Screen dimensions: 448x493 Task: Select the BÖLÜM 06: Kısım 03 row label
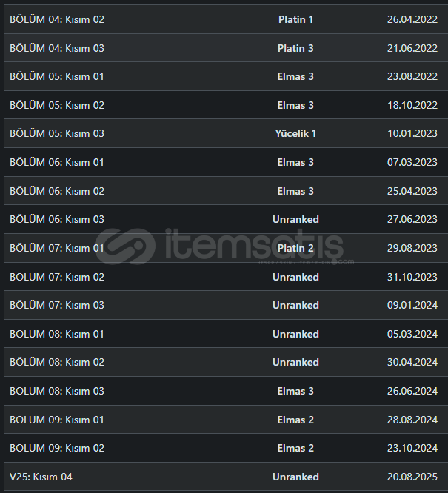coord(57,219)
